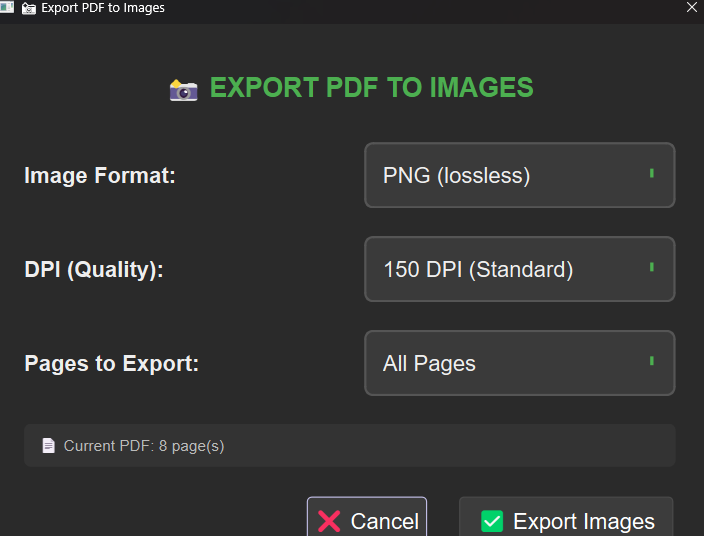704x536 pixels.
Task: Click the green arrow indicator of DPI dropdown
Action: (652, 268)
